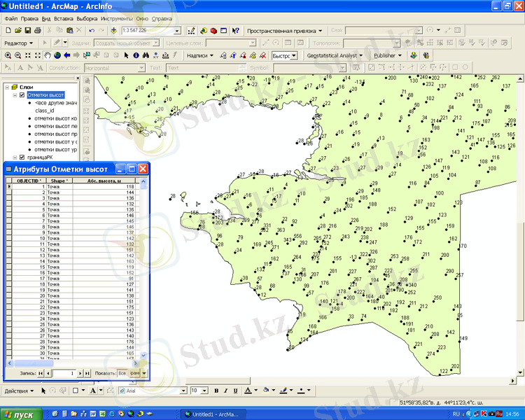Viewport: 525px width, 420px height.
Task: Click the Full Extent globe icon
Action: pyautogui.click(x=57, y=55)
